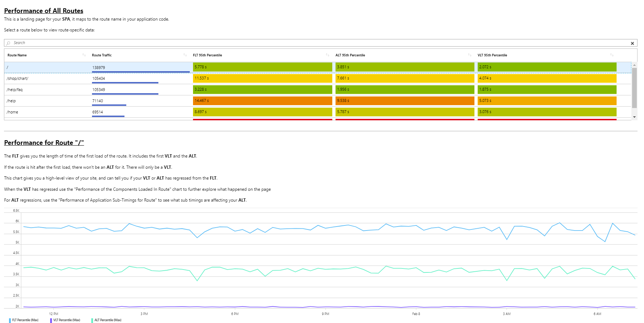Image resolution: width=644 pixels, height=323 pixels.
Task: Click Performance for Route "/" heading
Action: (44, 143)
